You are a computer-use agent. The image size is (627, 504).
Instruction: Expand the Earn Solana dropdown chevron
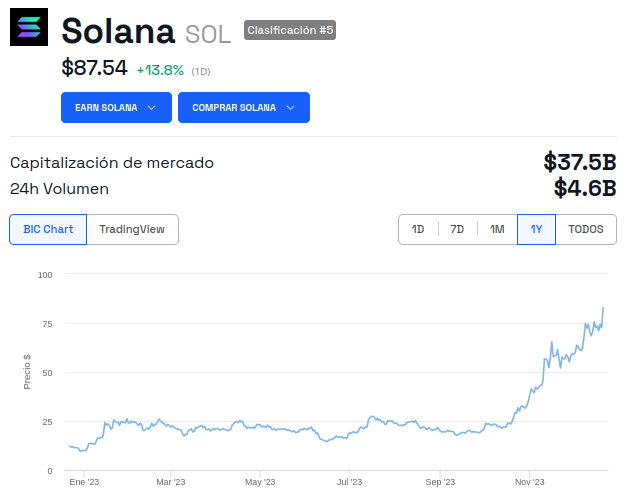coord(152,108)
